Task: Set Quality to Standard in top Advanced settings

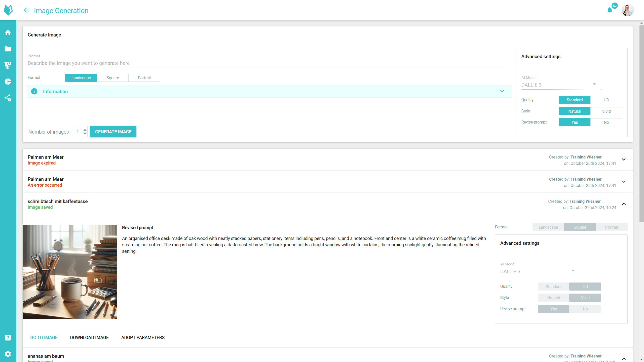Action: (575, 100)
